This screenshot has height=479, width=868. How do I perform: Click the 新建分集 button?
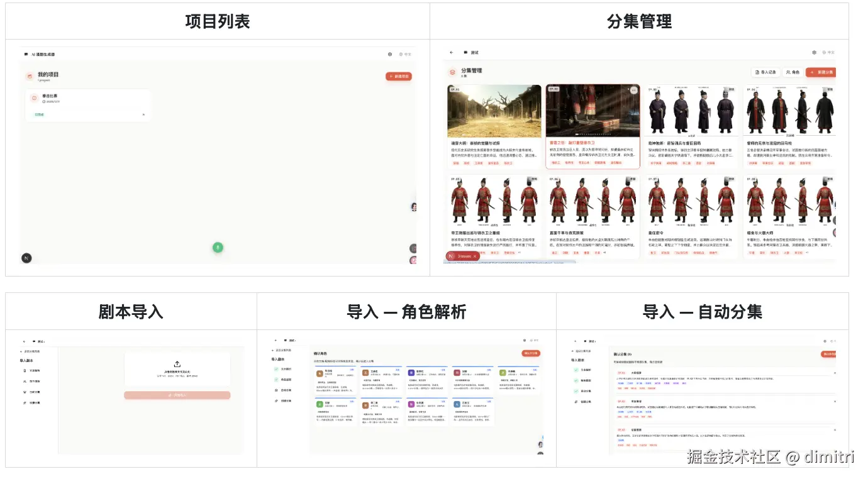pos(821,72)
